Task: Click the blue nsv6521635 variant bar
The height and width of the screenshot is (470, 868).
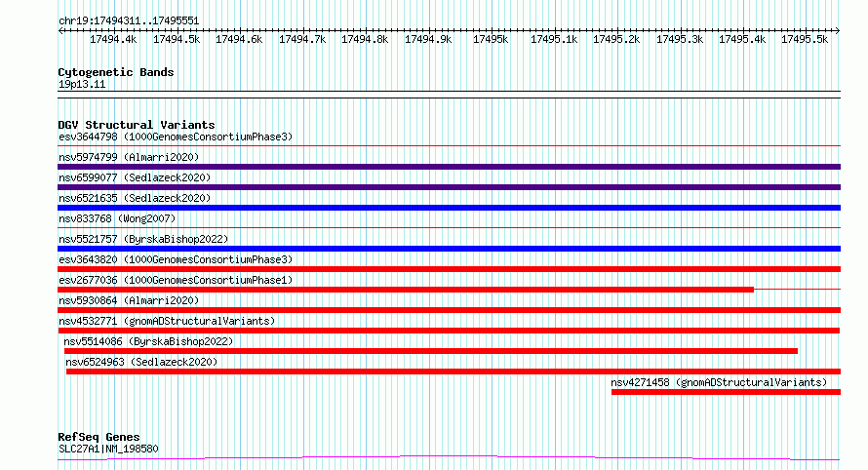Action: tap(449, 208)
